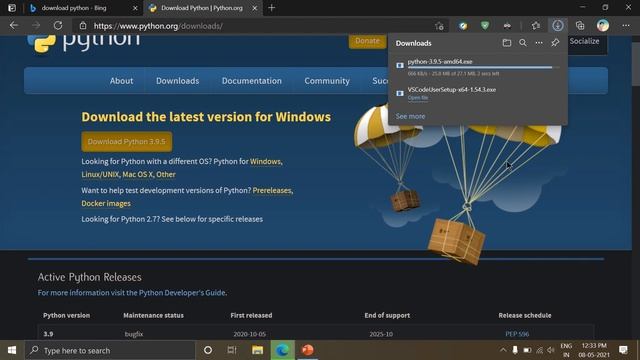Open the browser profile avatar
This screenshot has height=360, width=640.
603,26
